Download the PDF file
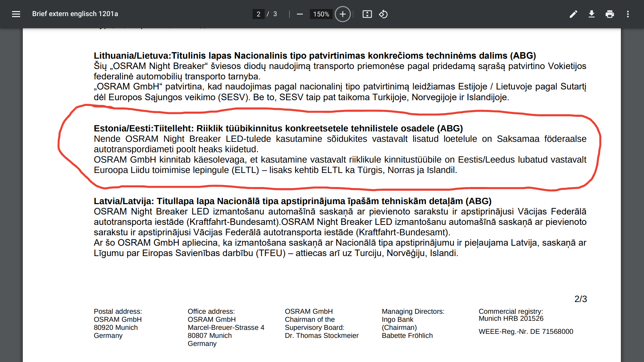Viewport: 644px width, 362px height. pos(592,14)
